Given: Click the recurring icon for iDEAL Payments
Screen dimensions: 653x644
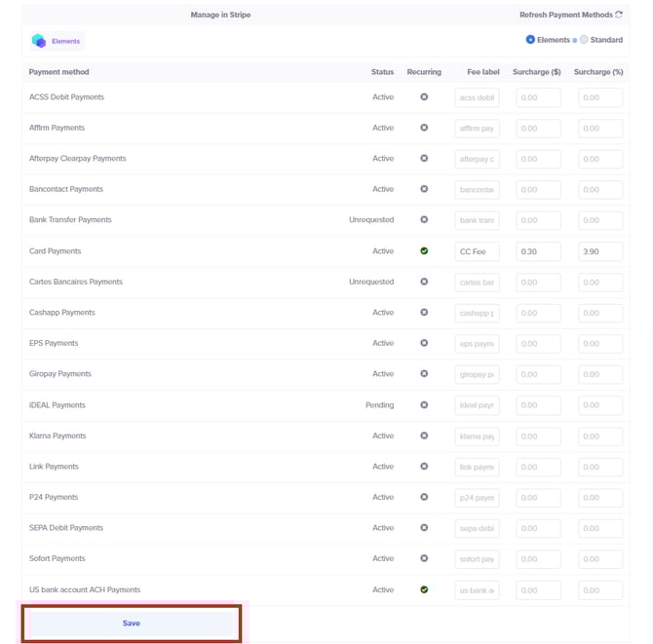Looking at the screenshot, I should pos(424,405).
